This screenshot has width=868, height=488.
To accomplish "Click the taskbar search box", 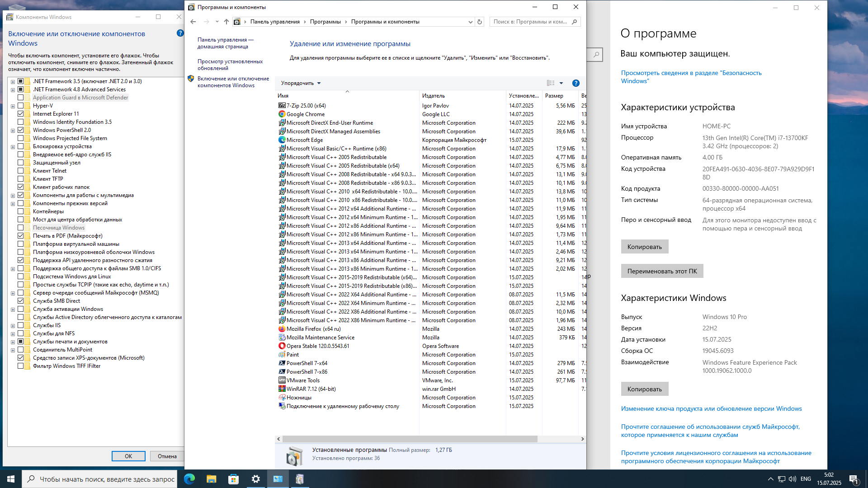I will tap(99, 479).
